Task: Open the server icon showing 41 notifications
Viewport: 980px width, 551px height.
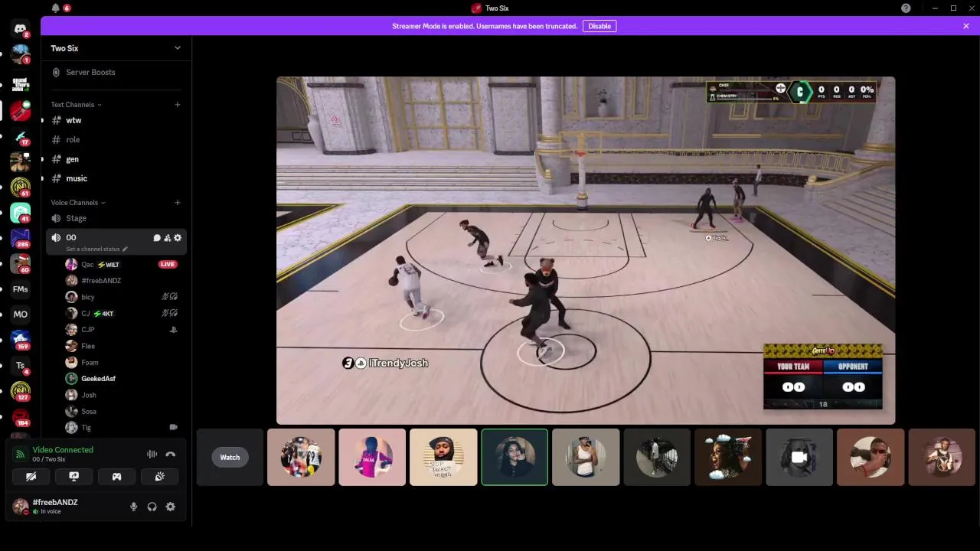Action: click(x=20, y=213)
